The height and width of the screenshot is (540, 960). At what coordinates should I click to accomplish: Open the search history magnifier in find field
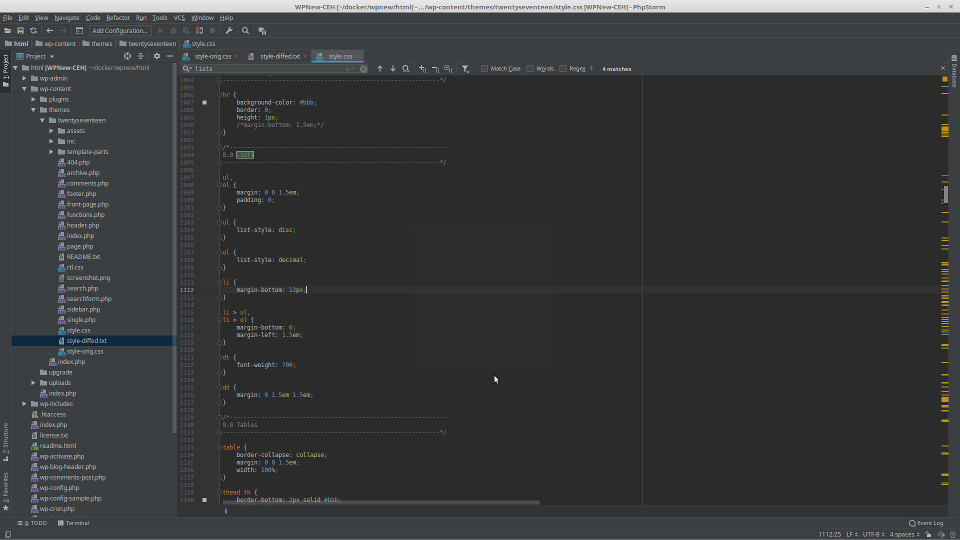(x=187, y=69)
